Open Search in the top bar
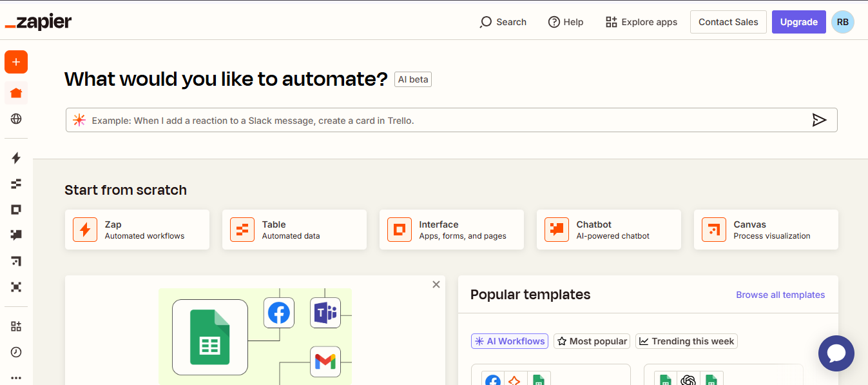 503,22
